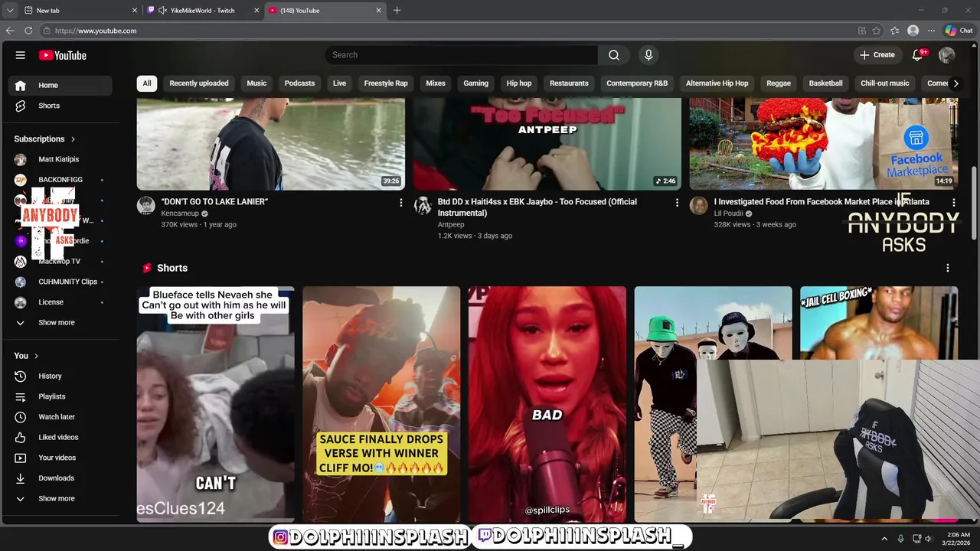Select the All filter chip
980x551 pixels.
(x=147, y=83)
